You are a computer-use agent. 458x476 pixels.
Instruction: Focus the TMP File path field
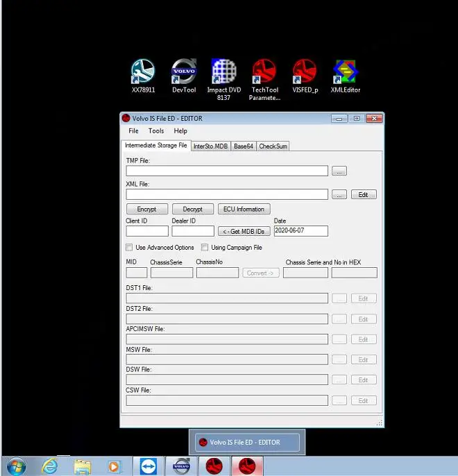227,171
